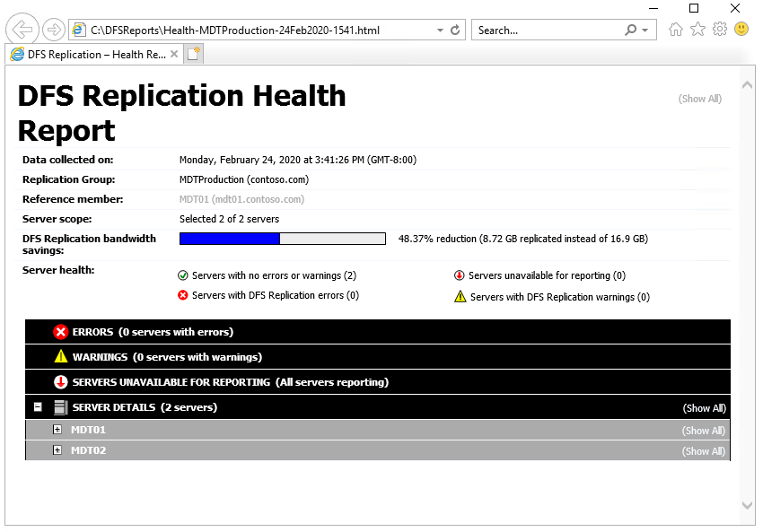Image resolution: width=763 pixels, height=532 pixels.
Task: Open the search provider dropdown arrow
Action: (x=645, y=30)
